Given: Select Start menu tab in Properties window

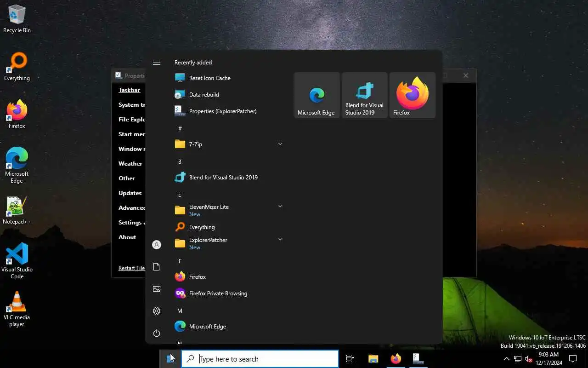Looking at the screenshot, I should (x=131, y=134).
